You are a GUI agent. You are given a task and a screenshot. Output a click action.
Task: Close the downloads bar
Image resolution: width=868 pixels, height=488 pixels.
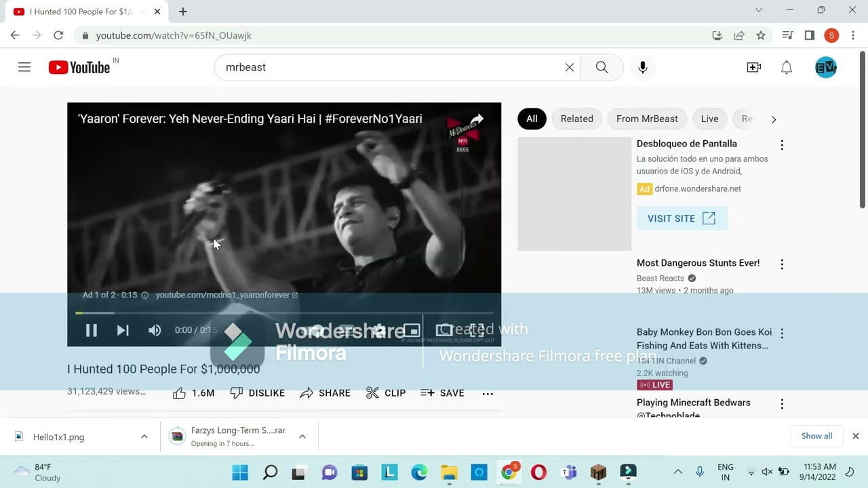(856, 436)
